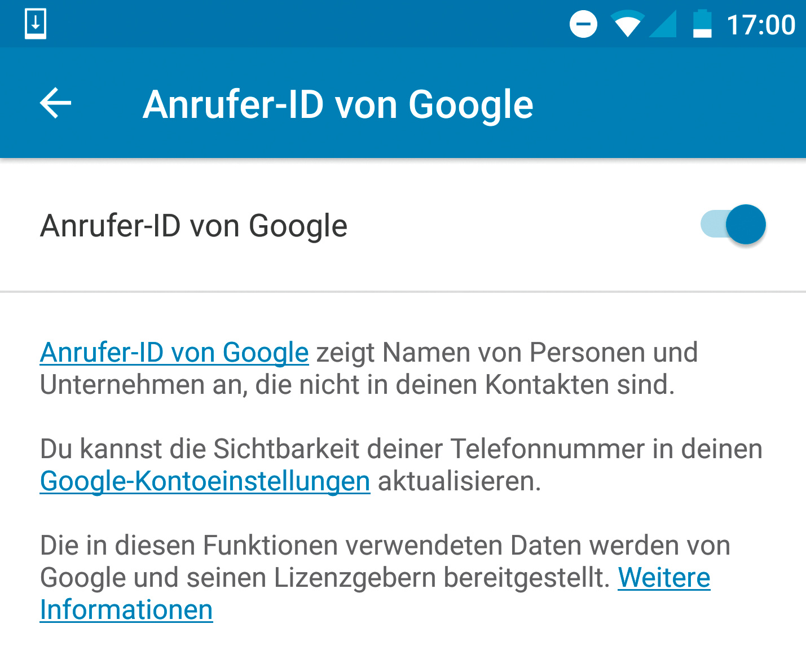Open the Google-Kontoeinstellungen link
The height and width of the screenshot is (672, 806).
(205, 481)
